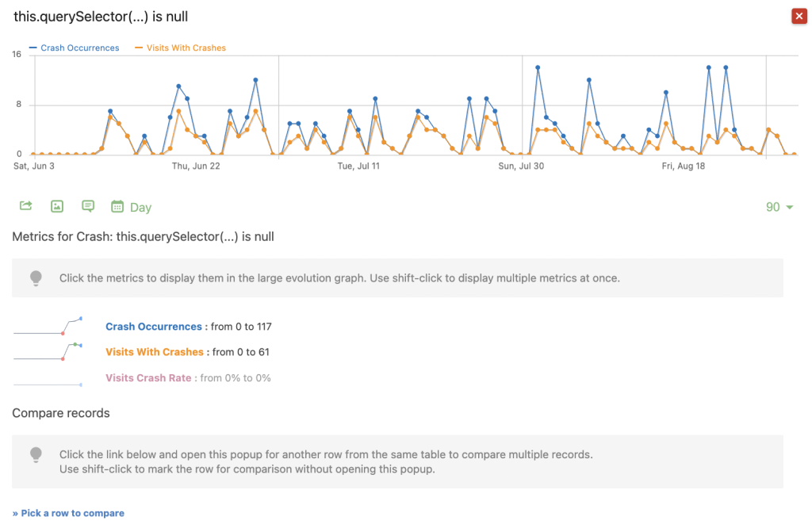Click the Visits Crash Rate sparkline
This screenshot has width=812, height=532.
click(48, 384)
